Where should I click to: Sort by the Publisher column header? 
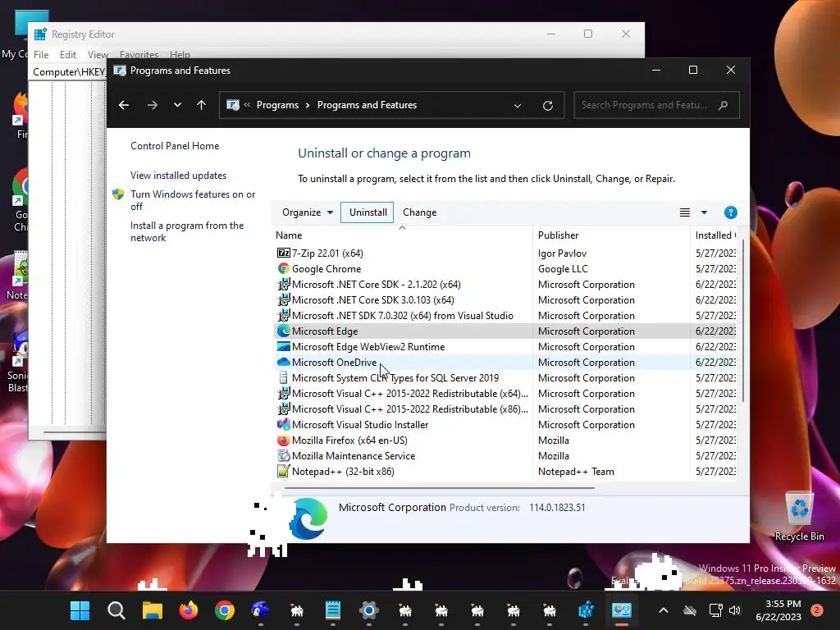click(x=611, y=235)
